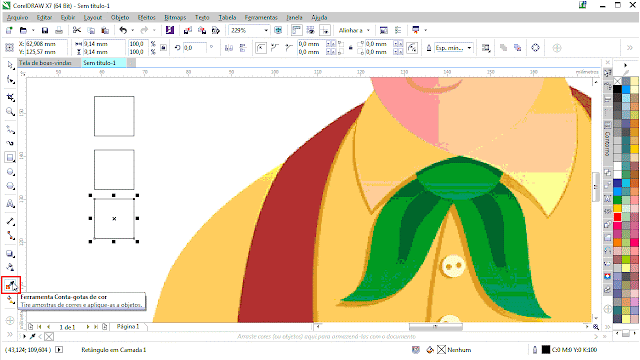The height and width of the screenshot is (360, 640).
Task: Click Convert to curves button
Action: pyautogui.click(x=536, y=48)
